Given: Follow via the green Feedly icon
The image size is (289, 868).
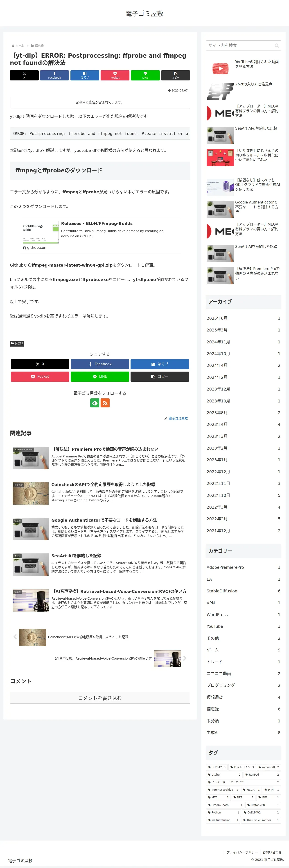Looking at the screenshot, I should point(95,403).
